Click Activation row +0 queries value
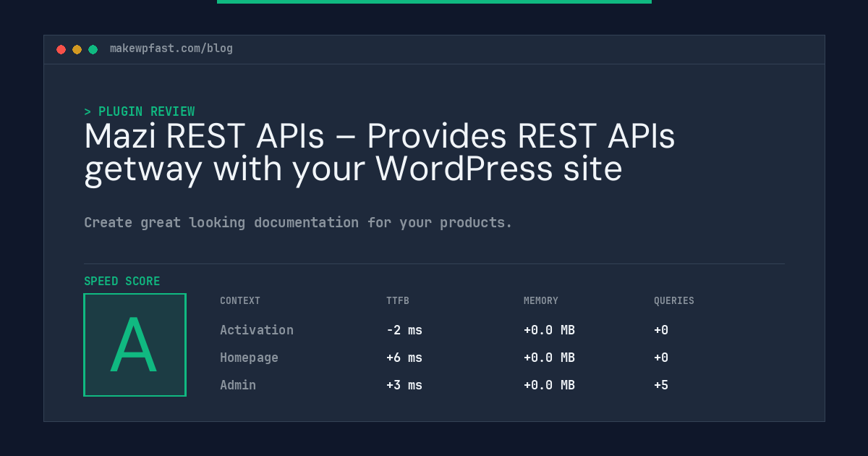This screenshot has width=868, height=456. [661, 330]
